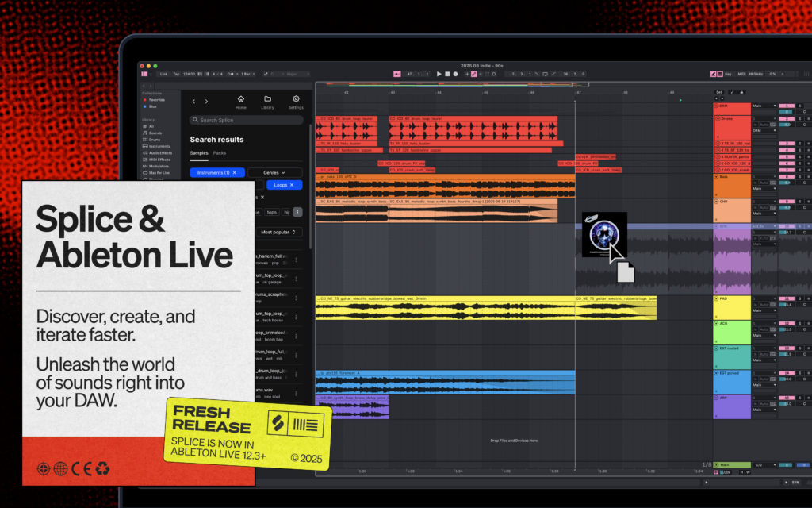Image resolution: width=812 pixels, height=508 pixels.
Task: Click the Blue collection color swatch
Action: click(144, 106)
